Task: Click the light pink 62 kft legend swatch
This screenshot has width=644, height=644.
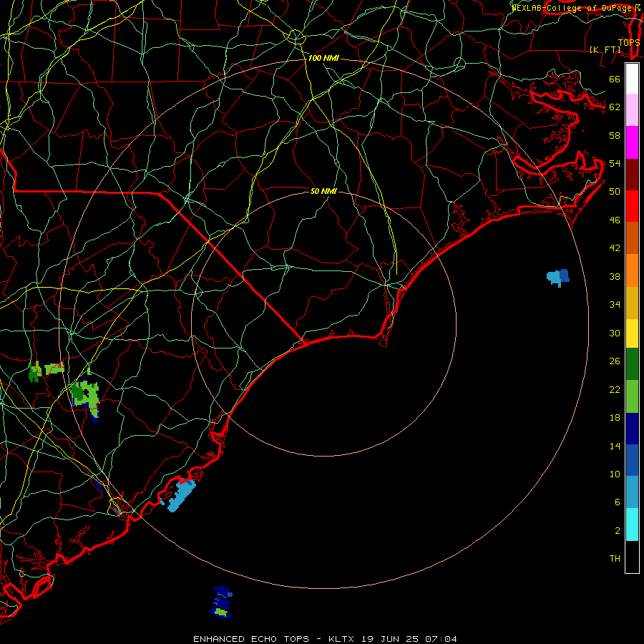Action: click(x=632, y=110)
